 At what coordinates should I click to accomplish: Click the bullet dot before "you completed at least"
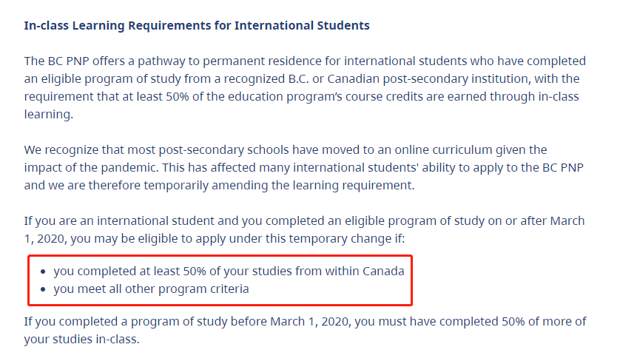tap(43, 272)
